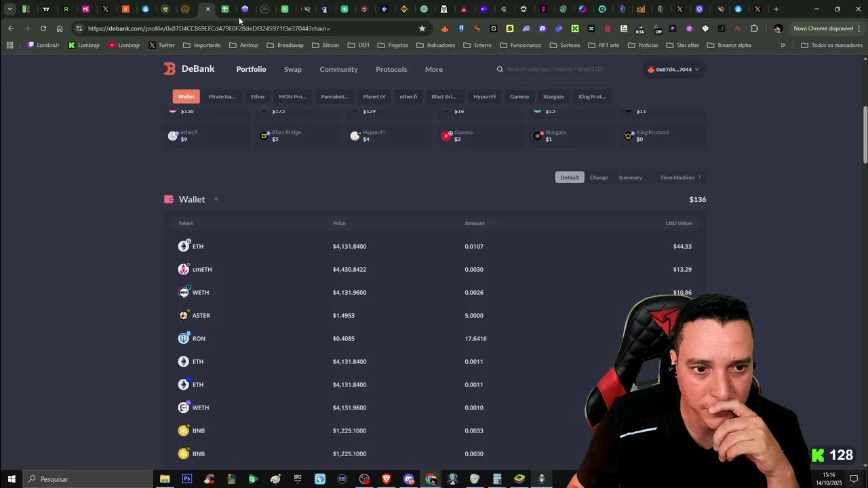Click the RON token icon
This screenshot has width=868, height=488.
pyautogui.click(x=184, y=338)
